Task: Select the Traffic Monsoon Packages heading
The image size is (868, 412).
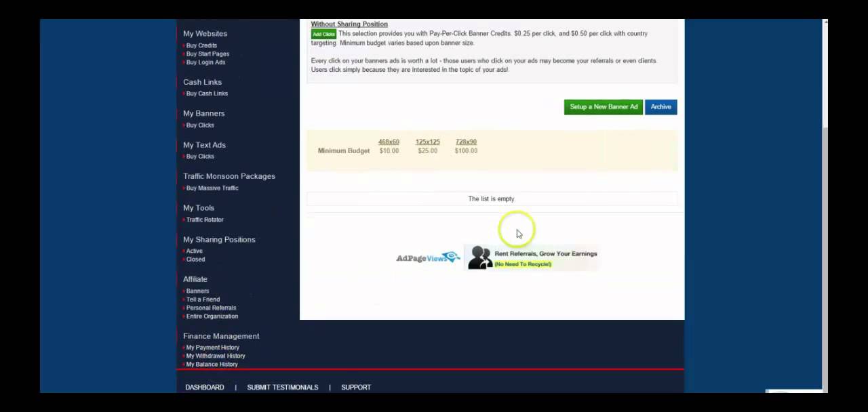Action: coord(229,176)
